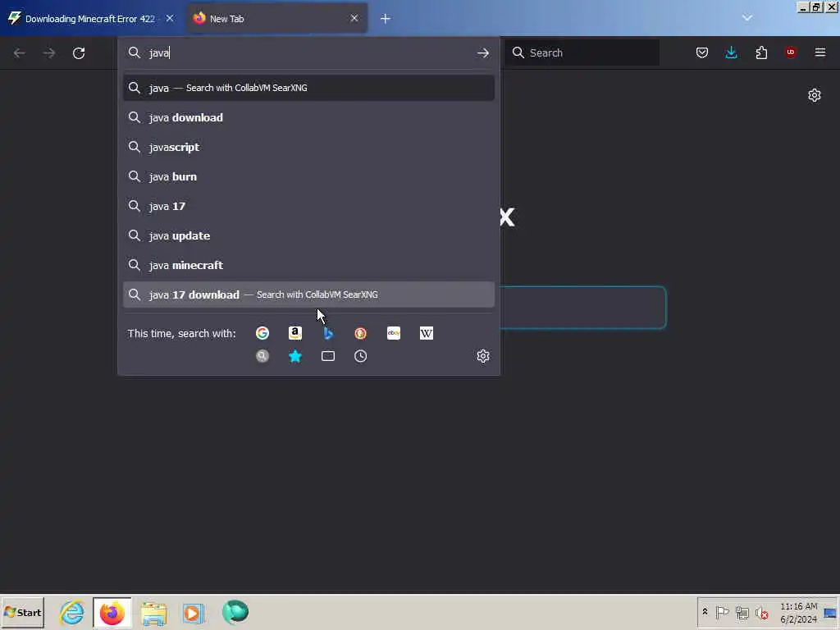Open the network tray icon

pyautogui.click(x=742, y=612)
